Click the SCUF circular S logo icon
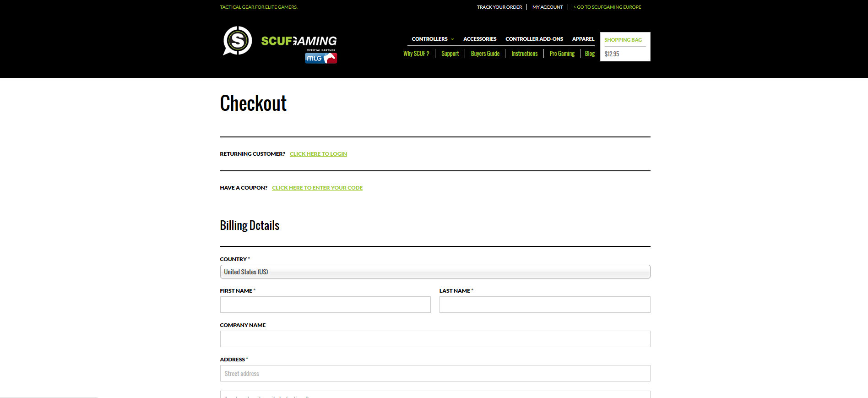868x398 pixels. click(237, 41)
